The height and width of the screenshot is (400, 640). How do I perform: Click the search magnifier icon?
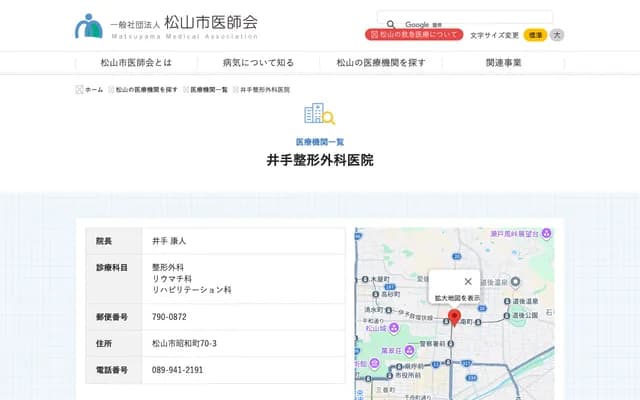pyautogui.click(x=391, y=24)
